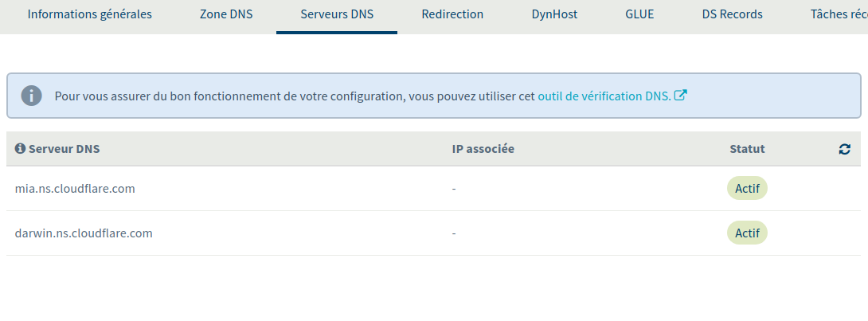Switch to the GLUE tab
Screen dimensions: 868x321
[639, 14]
